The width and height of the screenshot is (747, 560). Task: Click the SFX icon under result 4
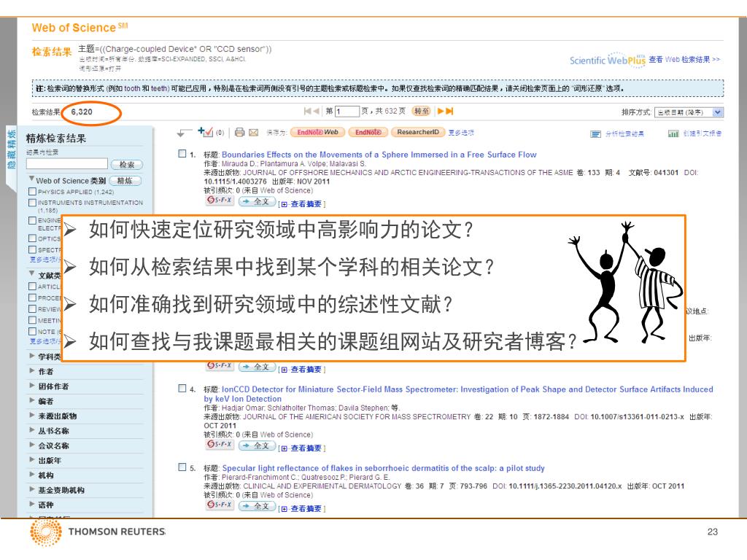click(220, 444)
